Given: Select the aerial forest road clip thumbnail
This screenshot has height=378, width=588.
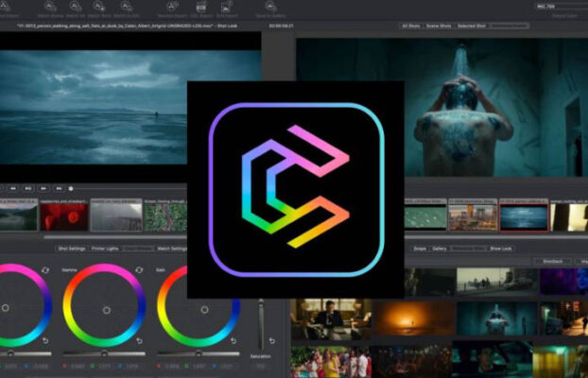Looking at the screenshot, I should [165, 215].
